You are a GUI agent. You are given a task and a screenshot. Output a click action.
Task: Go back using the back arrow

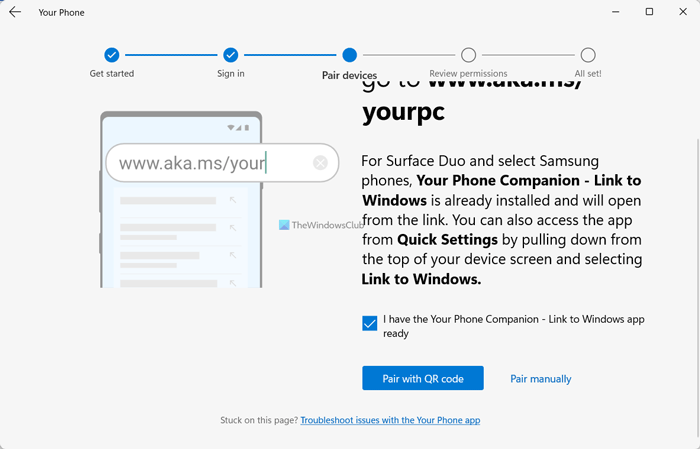click(15, 12)
